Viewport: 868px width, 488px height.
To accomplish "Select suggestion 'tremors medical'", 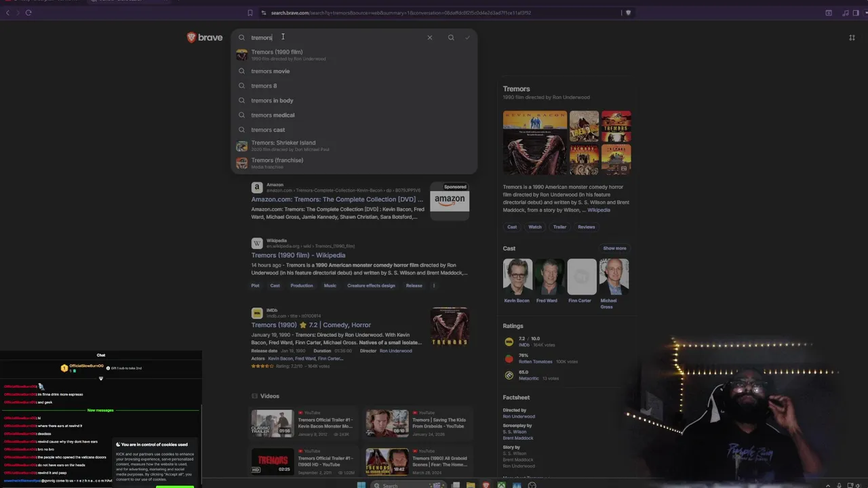I will (x=354, y=115).
